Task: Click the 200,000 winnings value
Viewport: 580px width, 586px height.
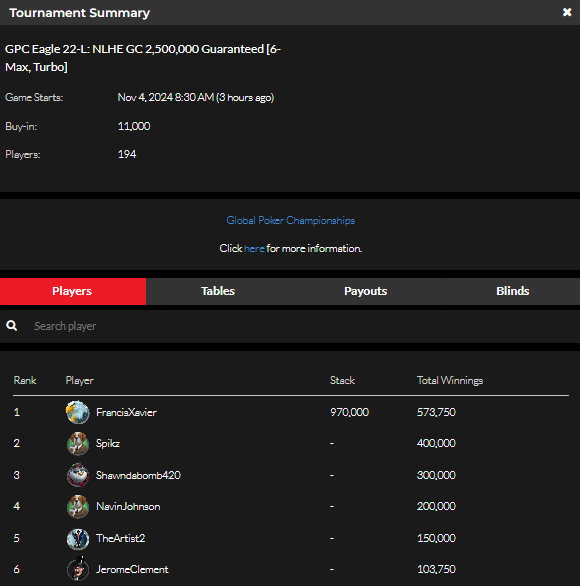Action: (436, 506)
